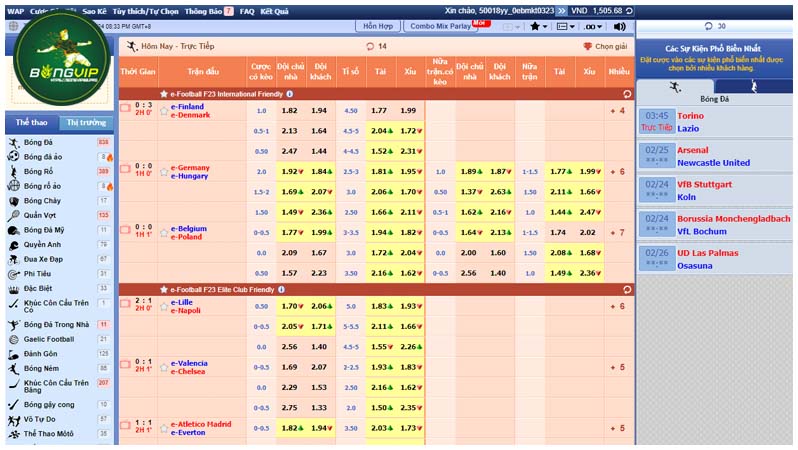The width and height of the screenshot is (798, 450).
Task: Open the Kết Quả results menu
Action: click(274, 11)
